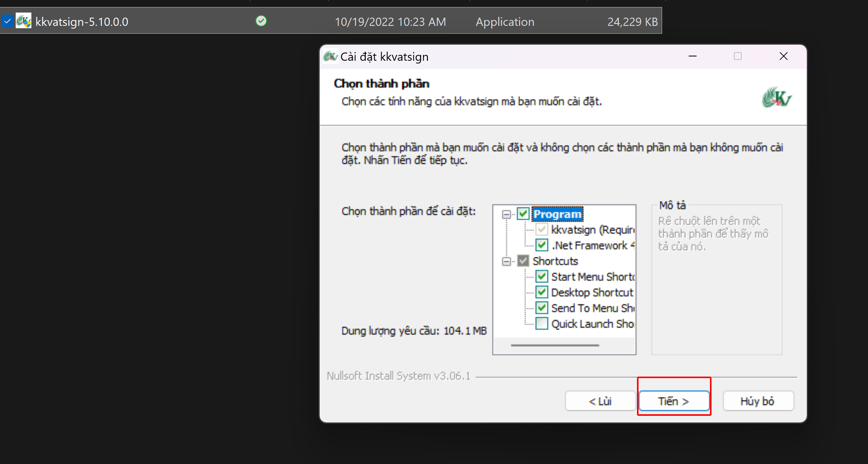The image size is (868, 464).
Task: Click the kkvatsign installer title bar icon
Action: [330, 57]
